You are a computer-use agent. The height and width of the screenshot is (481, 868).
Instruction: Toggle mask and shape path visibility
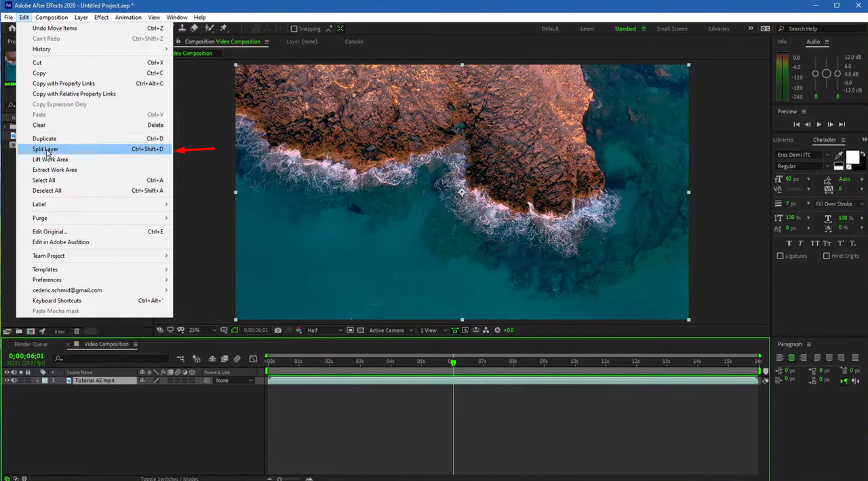coord(235,330)
